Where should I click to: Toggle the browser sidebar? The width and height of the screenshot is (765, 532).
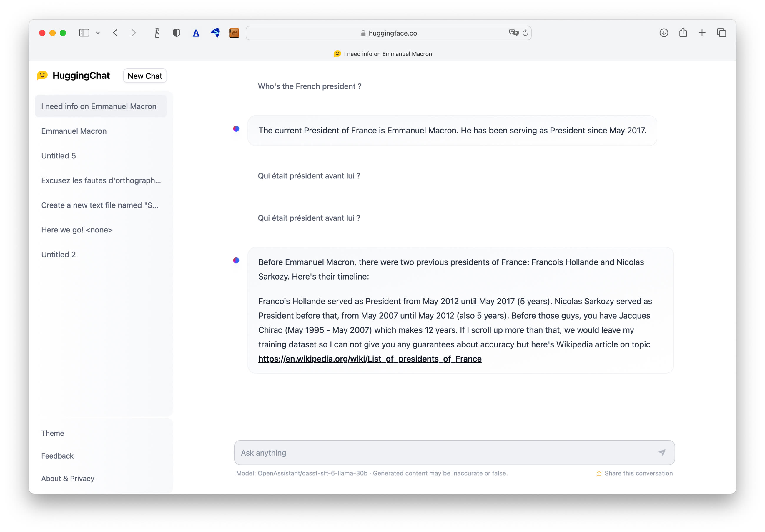pos(84,33)
